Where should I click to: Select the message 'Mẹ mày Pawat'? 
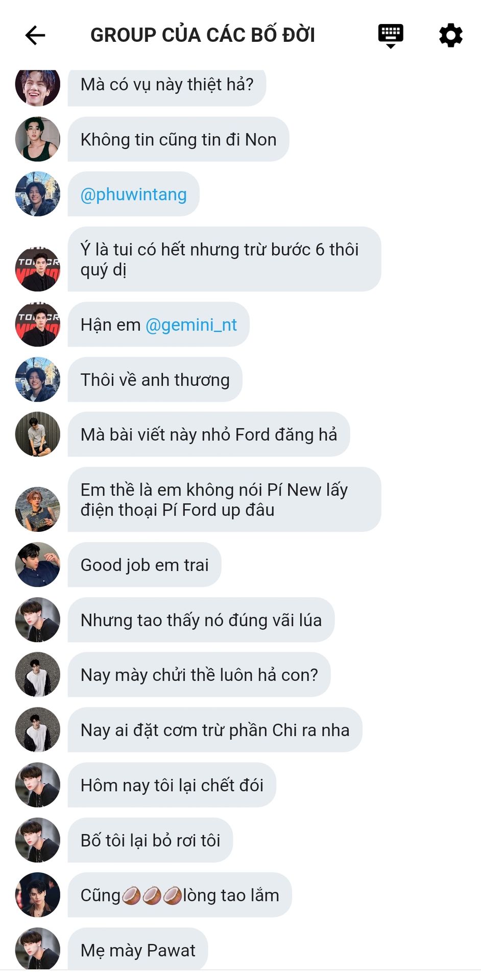tap(138, 949)
